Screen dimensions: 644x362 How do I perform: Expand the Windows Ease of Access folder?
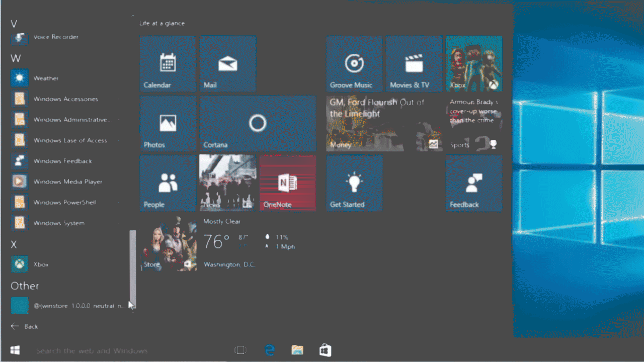[x=65, y=140]
